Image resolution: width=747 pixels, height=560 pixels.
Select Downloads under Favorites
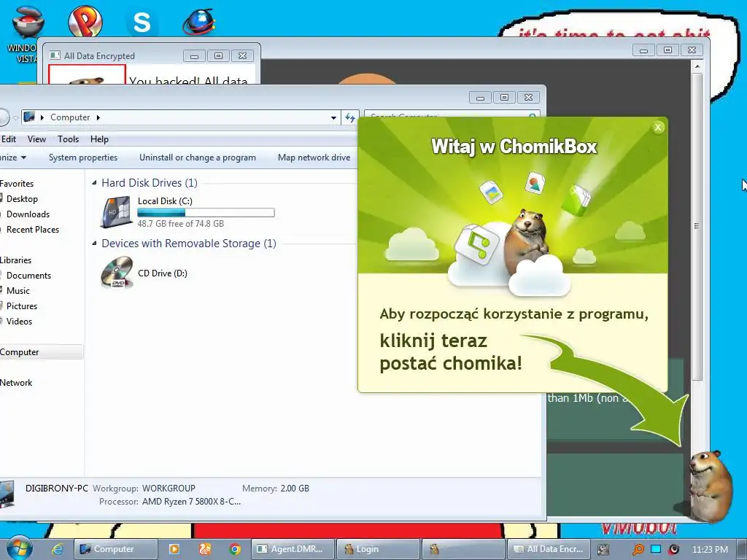(28, 214)
